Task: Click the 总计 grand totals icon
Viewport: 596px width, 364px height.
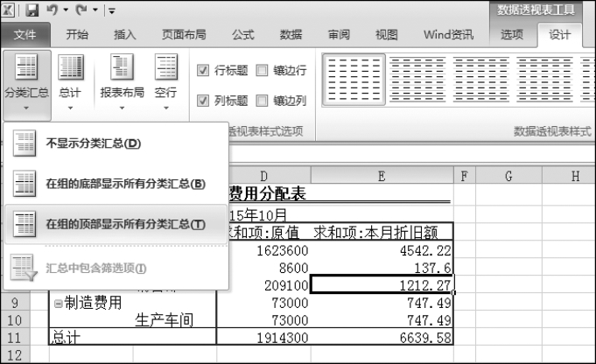Action: pos(71,66)
